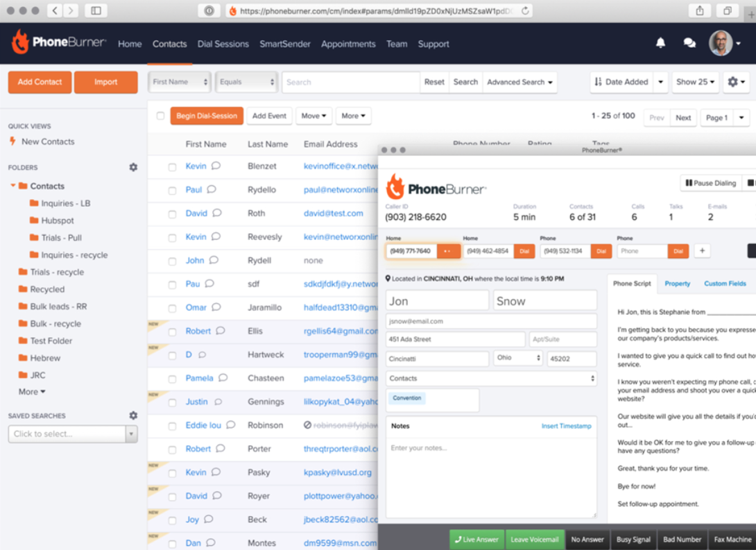The height and width of the screenshot is (550, 756).
Task: Check the box for Paul Rydello
Action: tap(172, 191)
